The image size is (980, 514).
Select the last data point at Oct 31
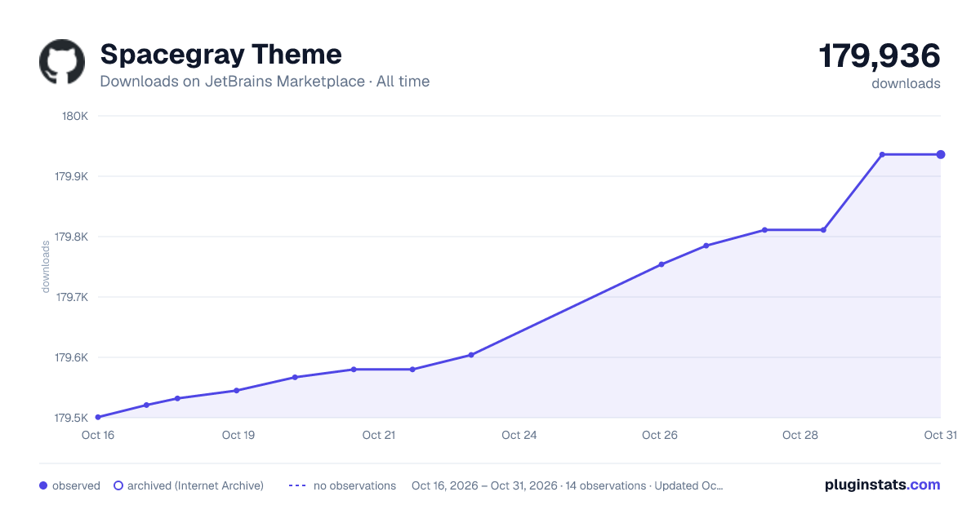[x=941, y=154]
